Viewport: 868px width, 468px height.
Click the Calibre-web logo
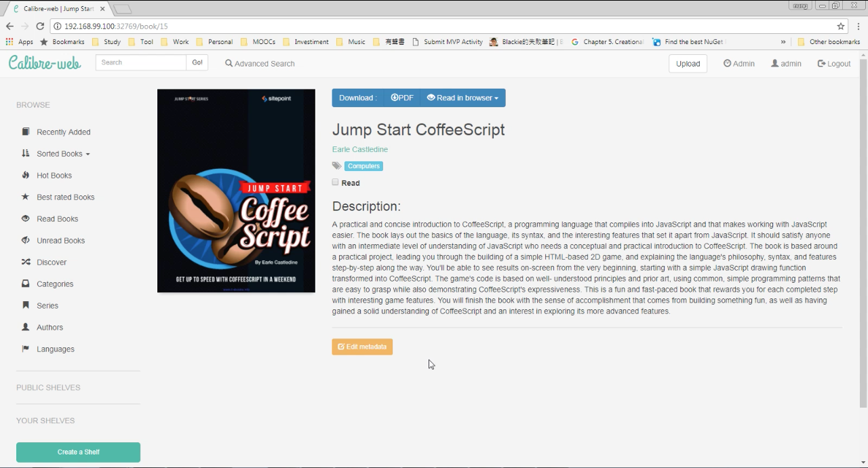45,62
